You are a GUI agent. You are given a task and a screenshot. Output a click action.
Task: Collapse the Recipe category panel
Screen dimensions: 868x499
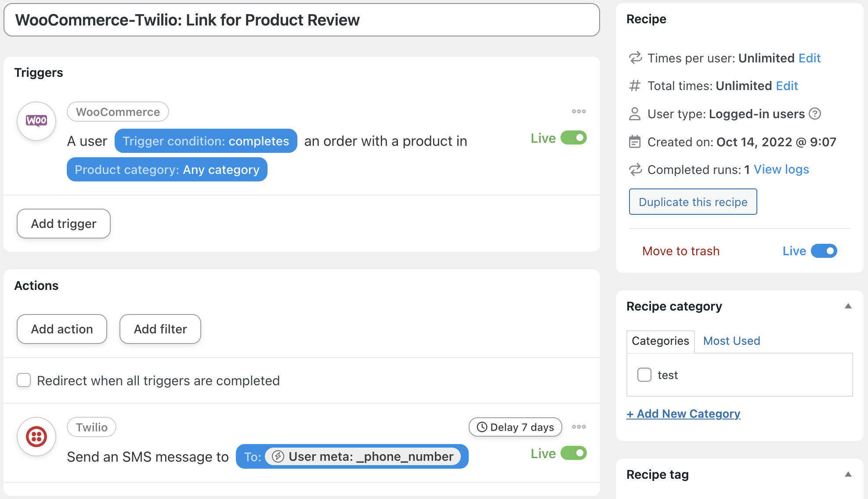pos(848,306)
